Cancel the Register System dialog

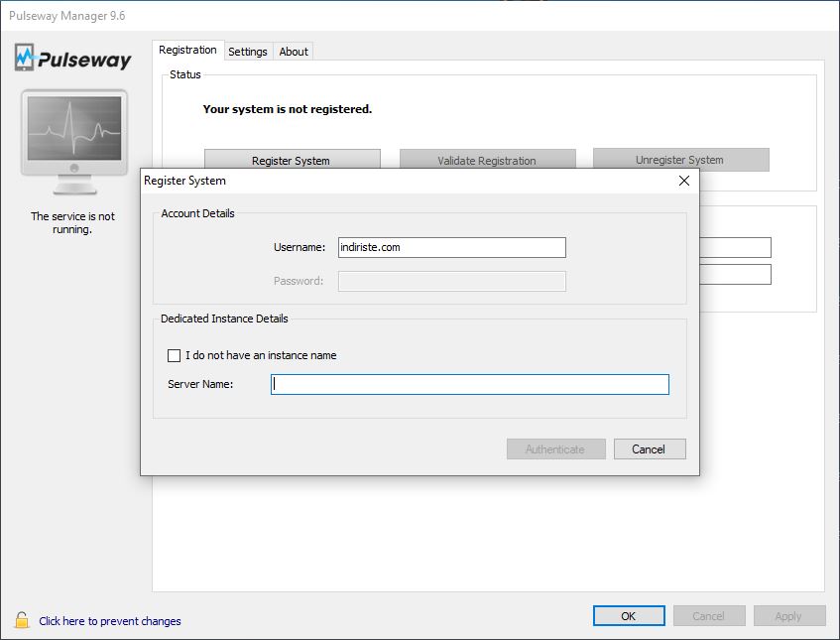point(650,449)
